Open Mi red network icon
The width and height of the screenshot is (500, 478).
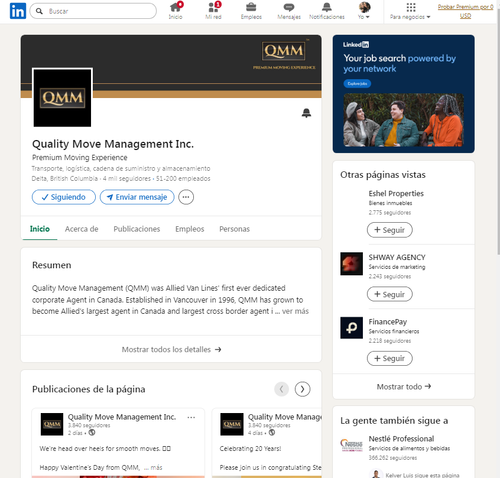(x=213, y=11)
